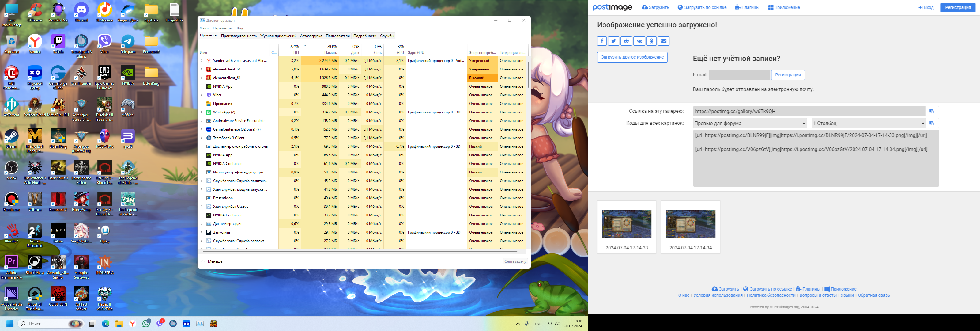Viewport: 980px width, 331px height.
Task: Click 'Загрузить другое изображение' button
Action: (x=632, y=57)
